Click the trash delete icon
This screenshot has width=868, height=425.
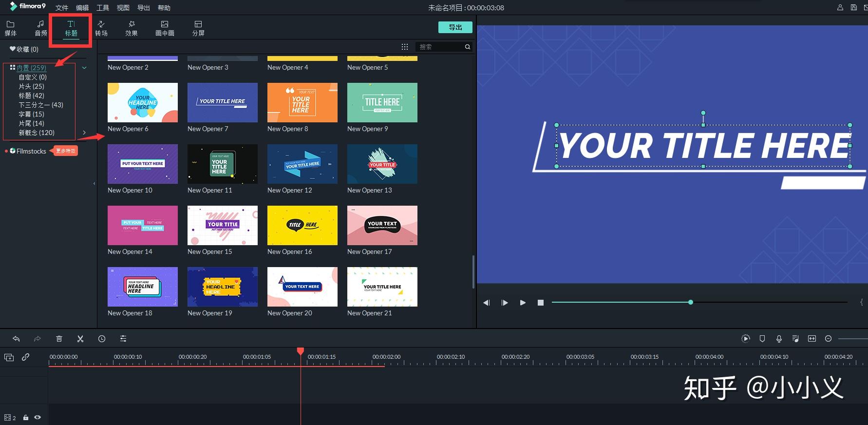point(59,339)
